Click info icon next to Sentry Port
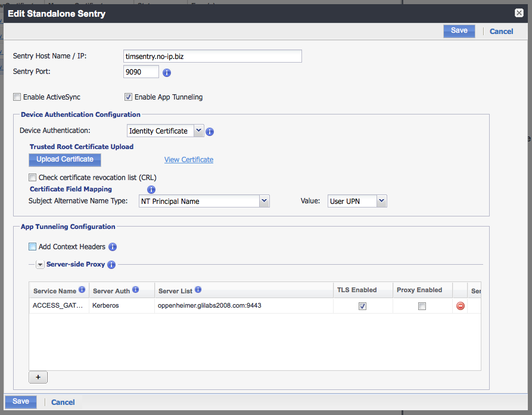The height and width of the screenshot is (415, 532). (x=167, y=73)
